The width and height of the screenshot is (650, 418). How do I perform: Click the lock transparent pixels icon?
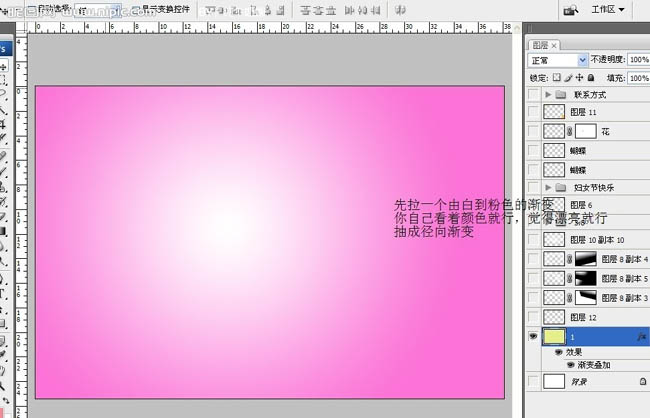coord(557,78)
